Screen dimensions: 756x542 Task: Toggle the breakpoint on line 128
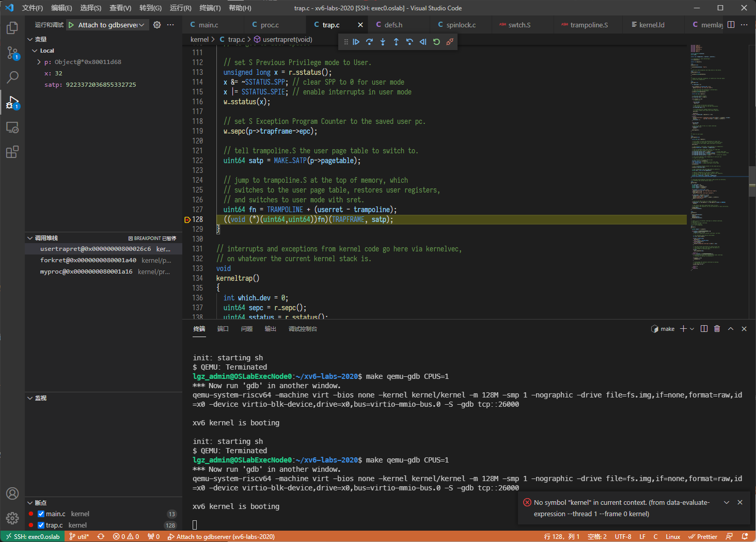tap(187, 219)
